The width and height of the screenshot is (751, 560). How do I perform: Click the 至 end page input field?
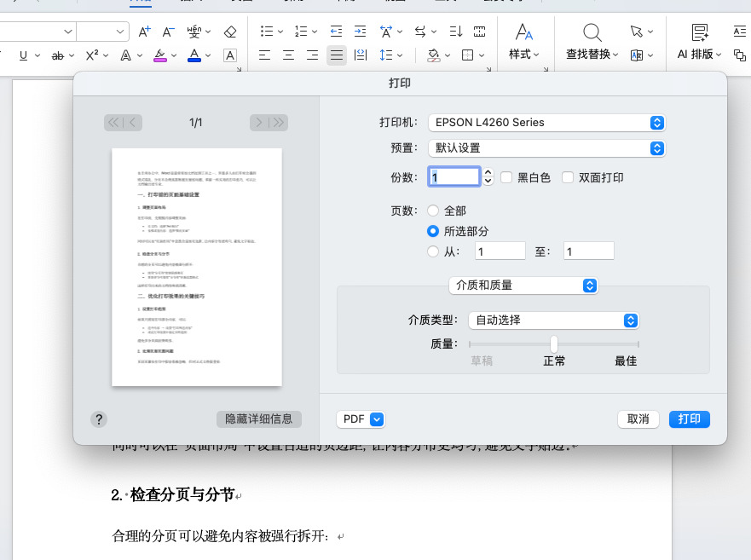coord(589,251)
